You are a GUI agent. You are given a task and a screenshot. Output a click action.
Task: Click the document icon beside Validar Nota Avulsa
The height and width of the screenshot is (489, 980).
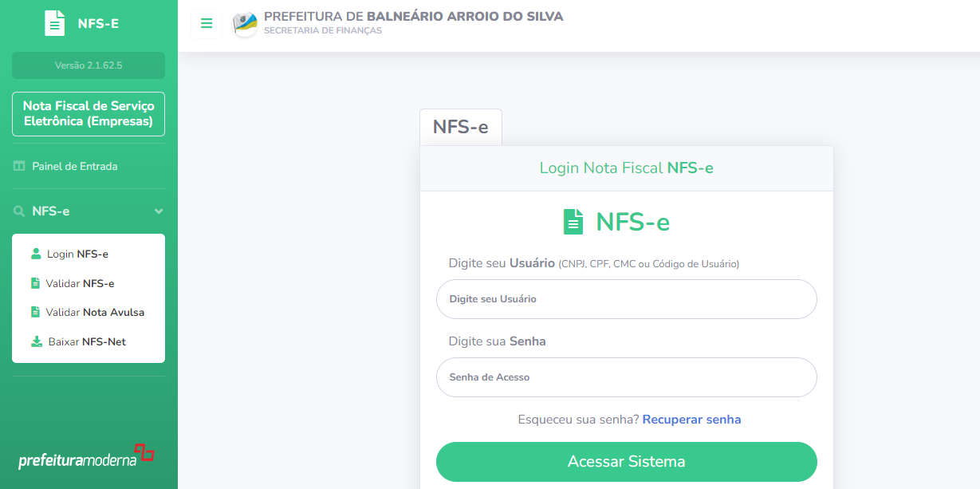tap(35, 312)
